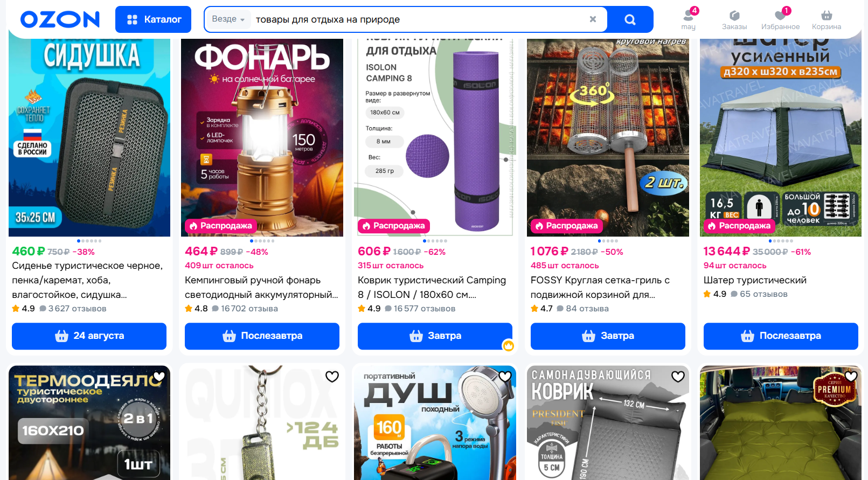Add seat pad to cart, 24 августа
868x480 pixels.
coord(89,336)
